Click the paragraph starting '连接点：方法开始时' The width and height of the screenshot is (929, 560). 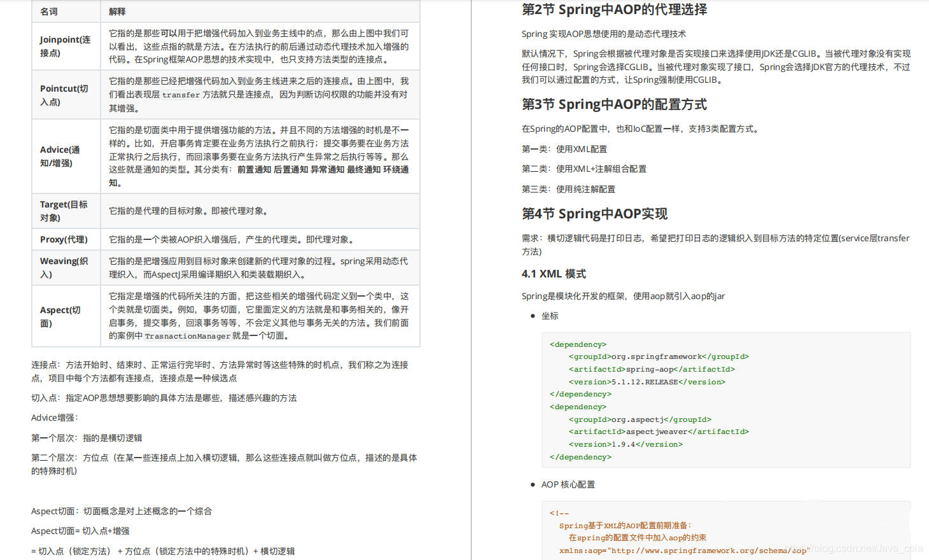(220, 371)
